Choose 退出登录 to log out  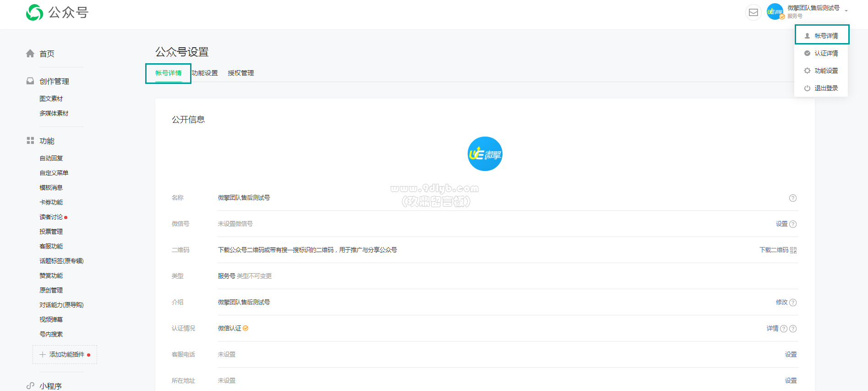[826, 88]
